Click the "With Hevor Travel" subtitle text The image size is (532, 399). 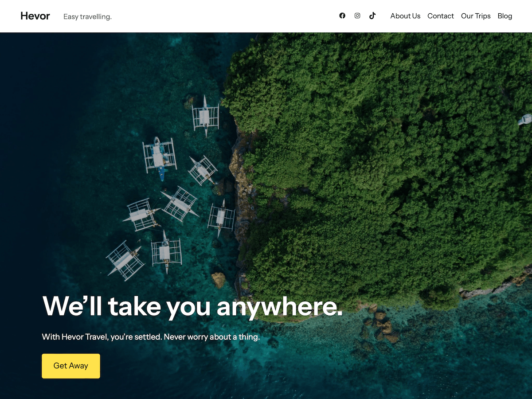coord(151,337)
